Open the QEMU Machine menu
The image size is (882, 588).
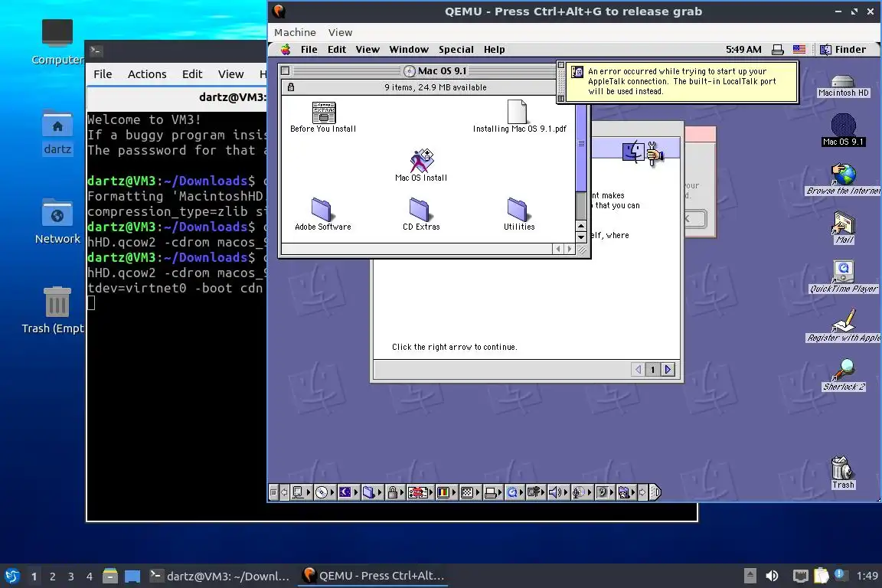pyautogui.click(x=295, y=33)
